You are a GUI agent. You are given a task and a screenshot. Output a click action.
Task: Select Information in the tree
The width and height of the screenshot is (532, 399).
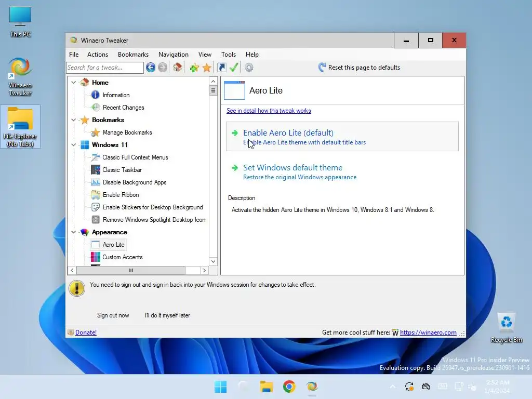tap(116, 95)
